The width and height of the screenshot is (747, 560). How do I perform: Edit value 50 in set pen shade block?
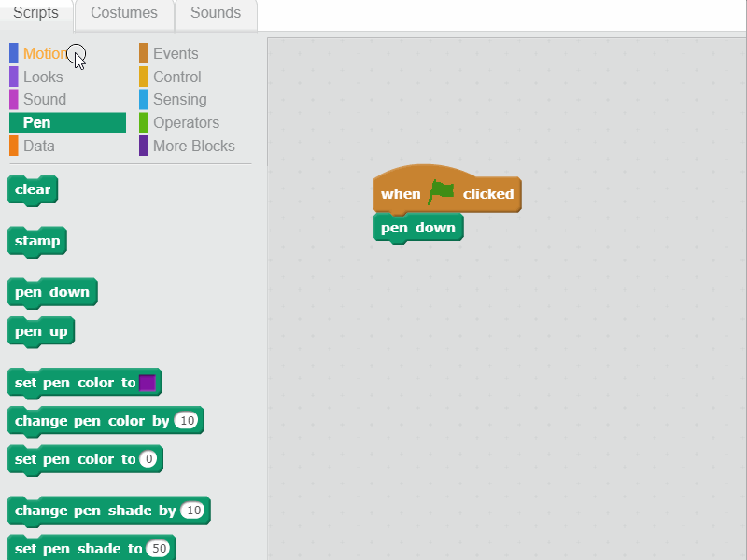[x=158, y=549]
